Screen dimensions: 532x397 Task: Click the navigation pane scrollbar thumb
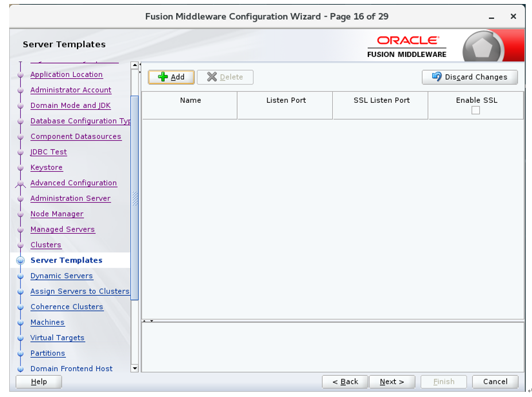[135, 198]
